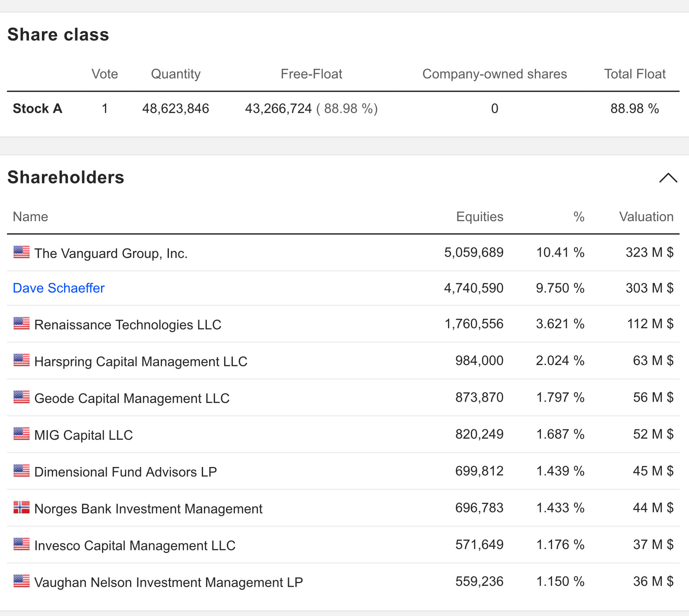Click Harspring equities value 984,000
This screenshot has width=689, height=616.
[x=479, y=361]
